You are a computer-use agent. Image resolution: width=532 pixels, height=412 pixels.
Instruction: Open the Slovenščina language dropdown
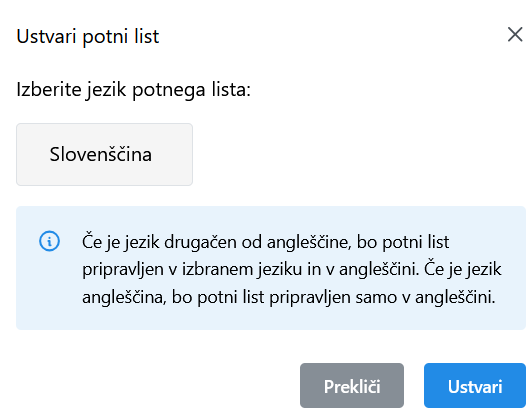pos(104,154)
